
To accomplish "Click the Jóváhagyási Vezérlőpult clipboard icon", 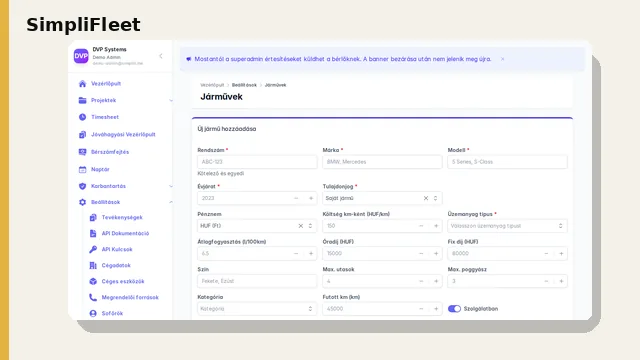I will 82,134.
